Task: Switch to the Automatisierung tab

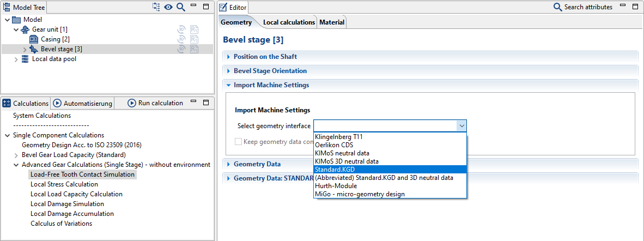Action: [83, 103]
